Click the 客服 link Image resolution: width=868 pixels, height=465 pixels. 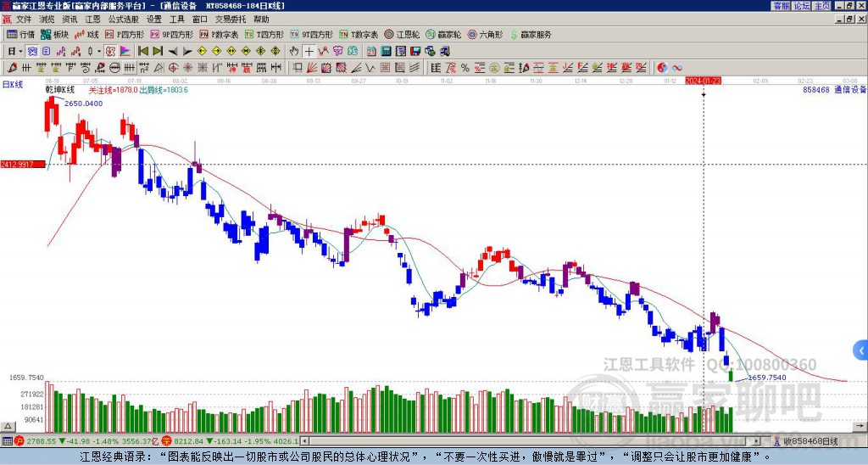[781, 6]
